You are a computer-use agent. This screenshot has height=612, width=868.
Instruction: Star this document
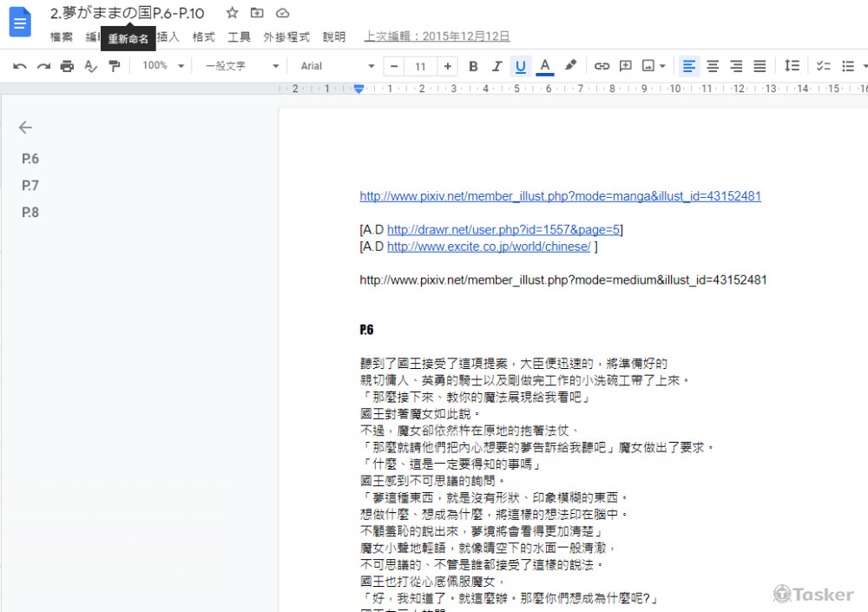232,13
